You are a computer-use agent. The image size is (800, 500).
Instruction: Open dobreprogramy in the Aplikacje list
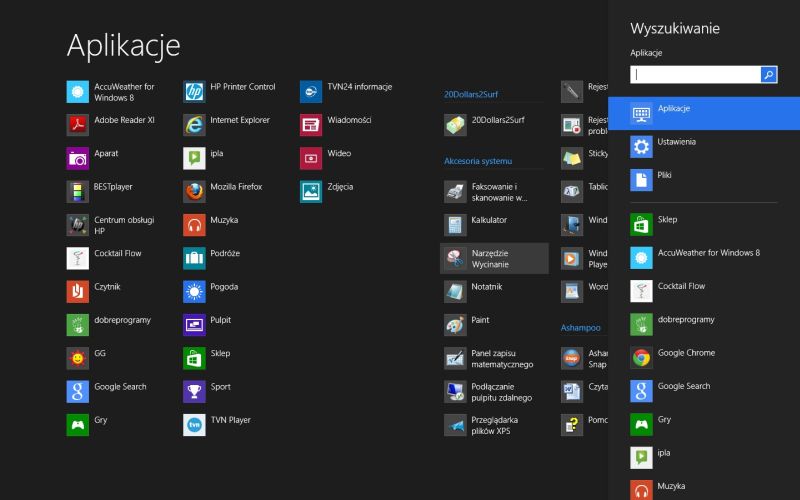point(109,325)
